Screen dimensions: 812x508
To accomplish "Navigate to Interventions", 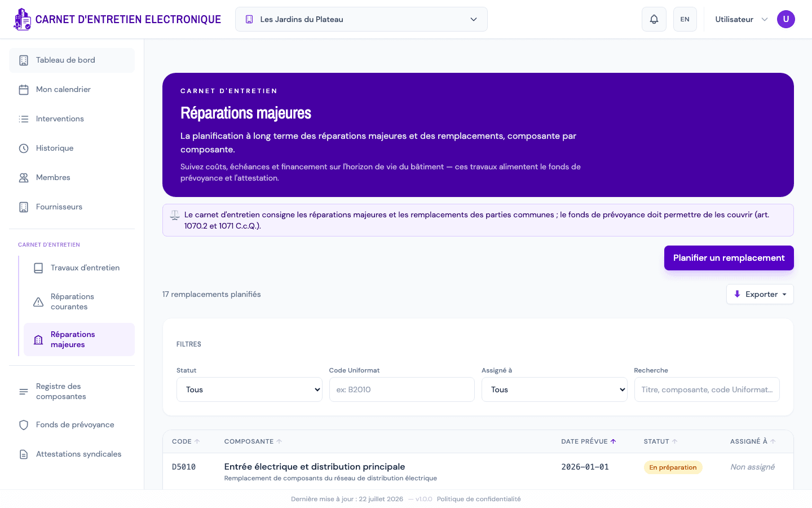I will pos(72,119).
